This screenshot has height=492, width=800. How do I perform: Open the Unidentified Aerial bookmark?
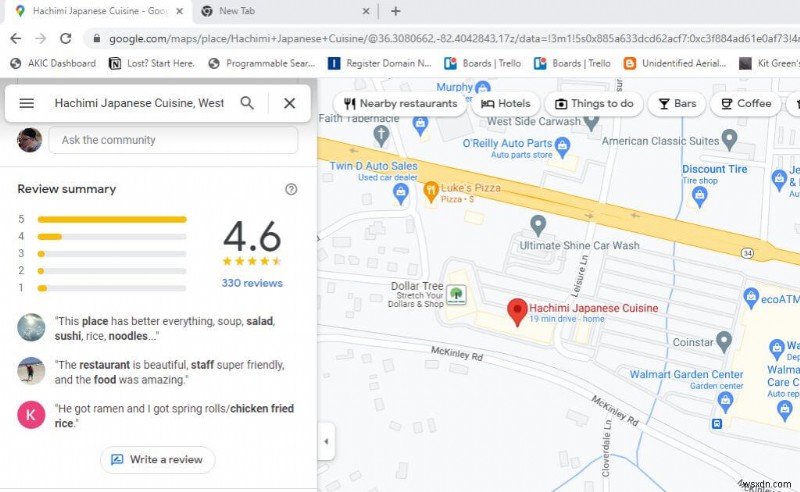pyautogui.click(x=675, y=63)
